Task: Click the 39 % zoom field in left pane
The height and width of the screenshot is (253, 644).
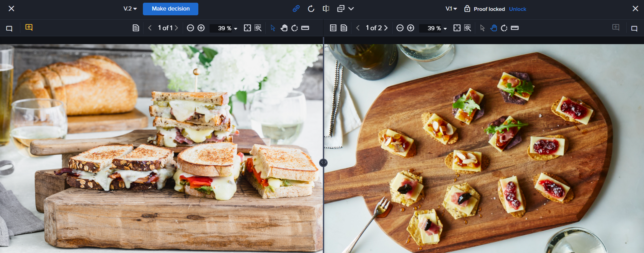Action: (x=221, y=28)
